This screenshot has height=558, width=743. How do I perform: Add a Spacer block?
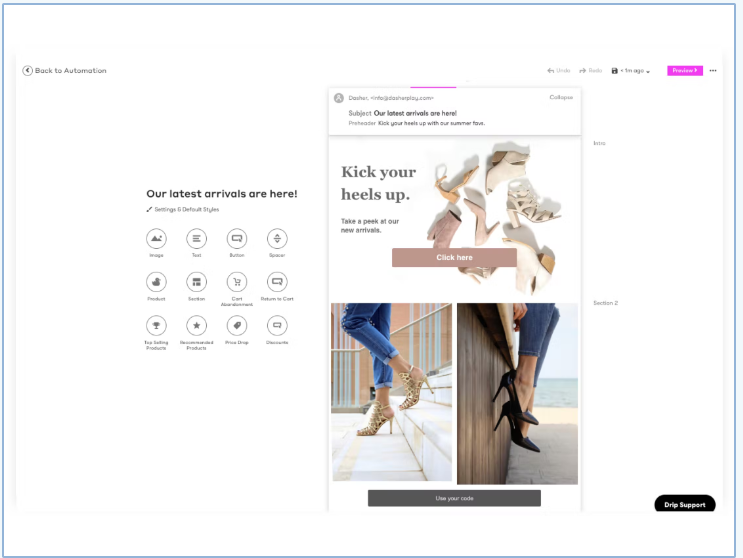pos(277,238)
